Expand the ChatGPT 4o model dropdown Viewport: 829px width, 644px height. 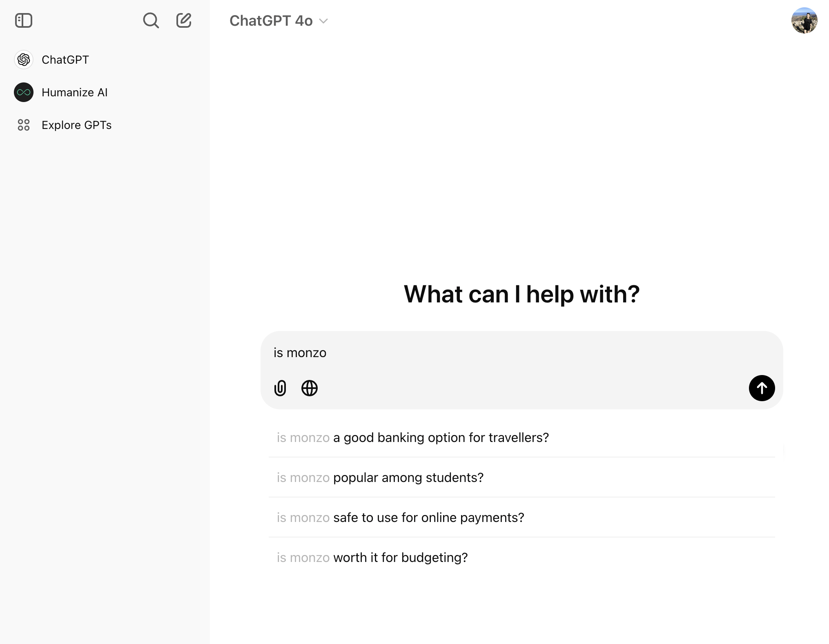323,20
